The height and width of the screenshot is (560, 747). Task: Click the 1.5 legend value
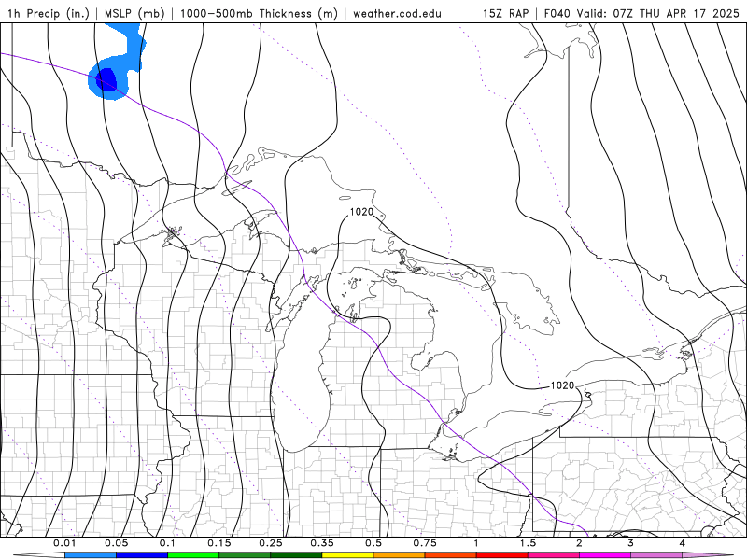pyautogui.click(x=528, y=543)
